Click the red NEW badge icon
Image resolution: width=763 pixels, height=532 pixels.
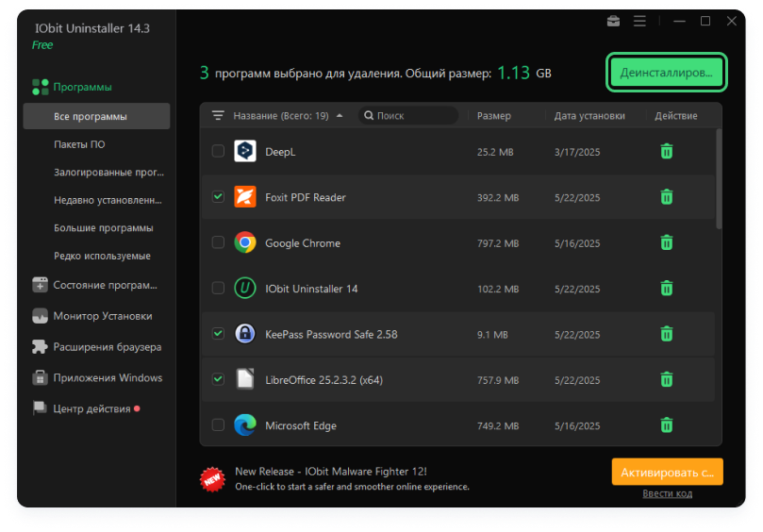tap(212, 479)
